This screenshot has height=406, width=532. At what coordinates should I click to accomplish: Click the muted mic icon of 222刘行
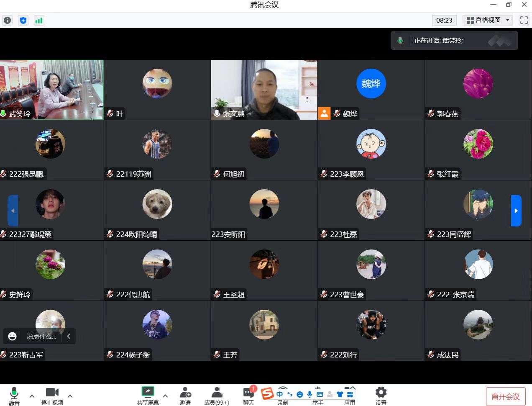coord(324,355)
